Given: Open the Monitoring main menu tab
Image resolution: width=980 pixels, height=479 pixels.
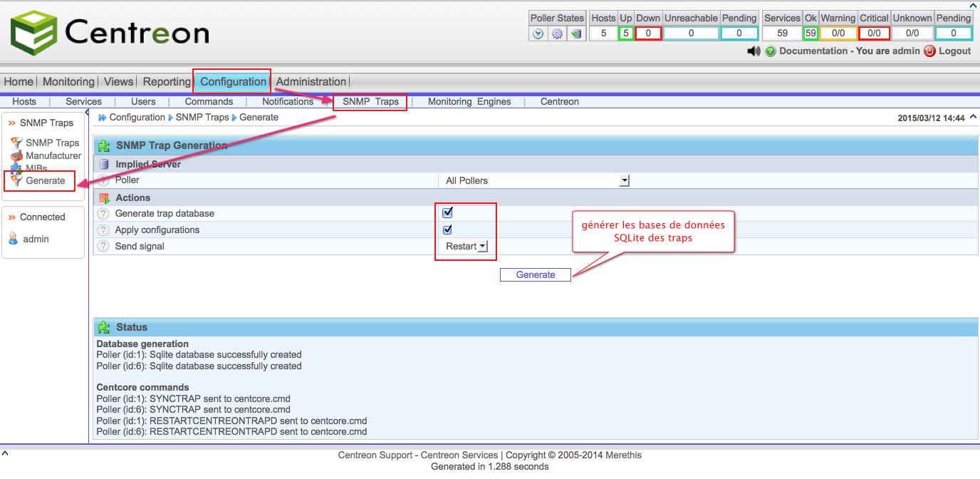Looking at the screenshot, I should point(68,82).
